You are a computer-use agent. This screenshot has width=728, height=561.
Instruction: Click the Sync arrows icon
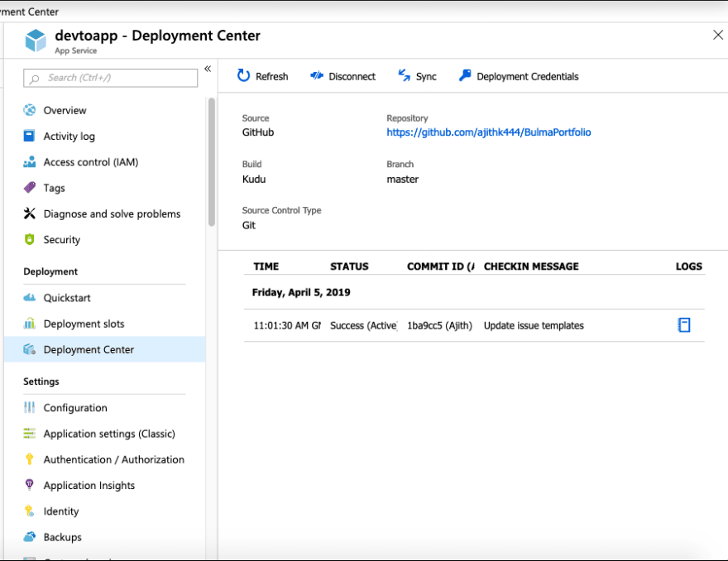[404, 75]
